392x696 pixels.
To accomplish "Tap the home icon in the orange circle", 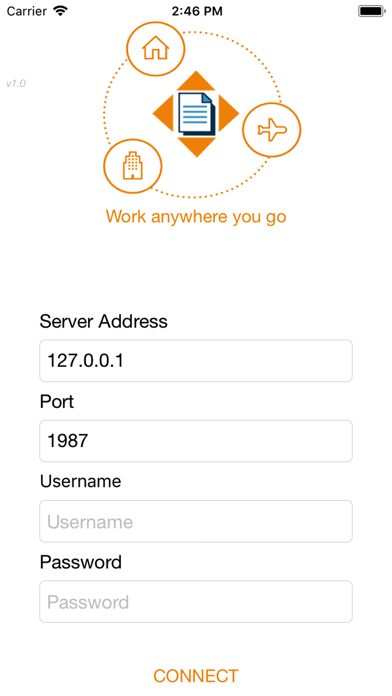I will point(155,49).
